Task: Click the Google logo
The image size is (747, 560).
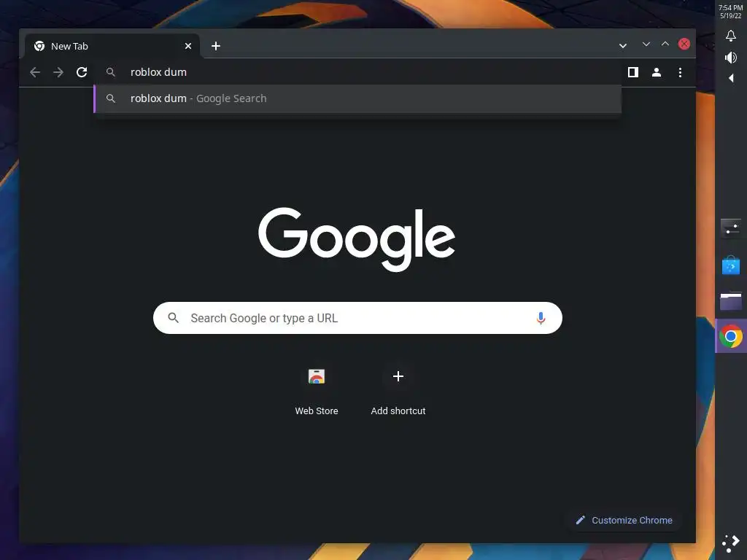Action: pos(357,239)
